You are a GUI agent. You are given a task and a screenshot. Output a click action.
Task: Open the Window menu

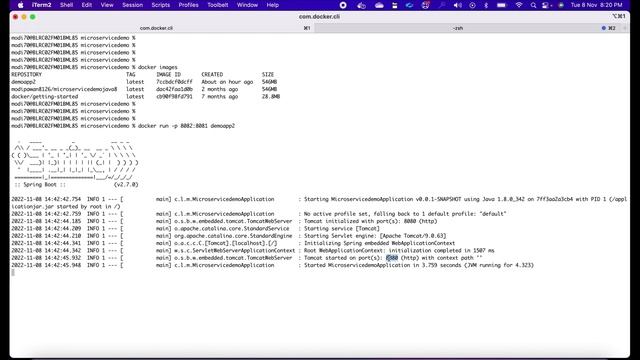[x=247, y=5]
